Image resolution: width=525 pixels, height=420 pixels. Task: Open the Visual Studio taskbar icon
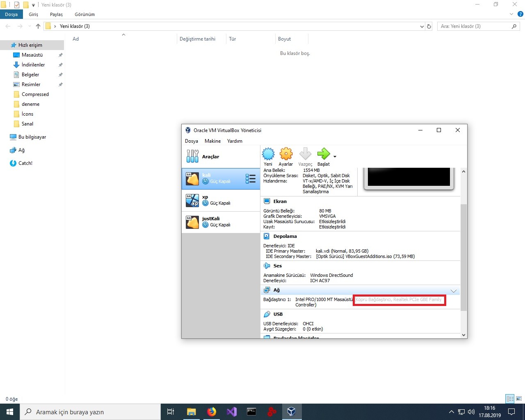tap(232, 412)
